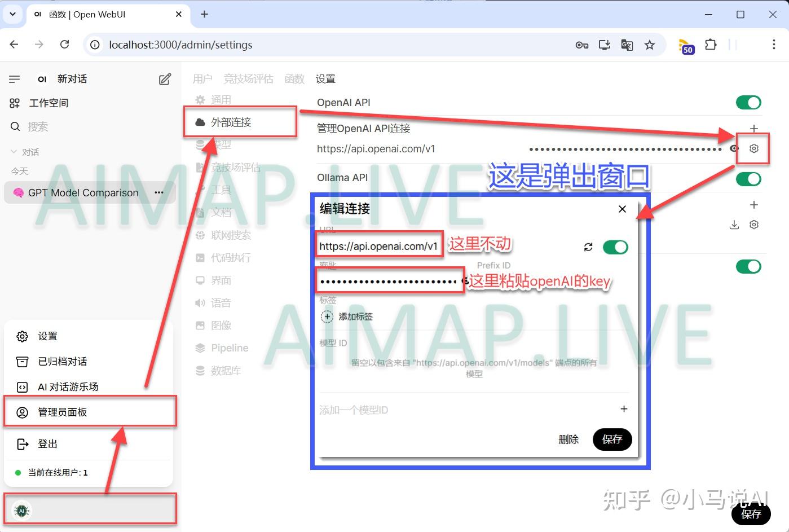Click the plus icon to add an OpenAI connection

[x=753, y=129]
